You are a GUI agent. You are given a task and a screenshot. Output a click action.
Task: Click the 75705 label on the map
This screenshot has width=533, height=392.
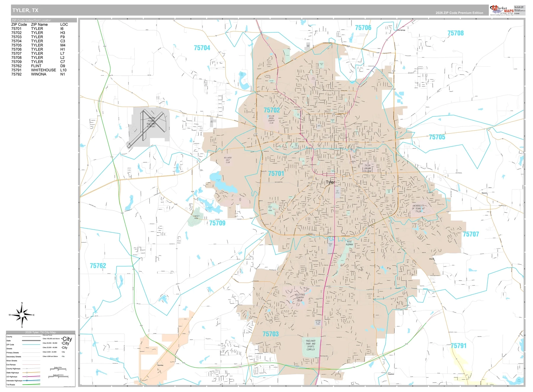coord(437,137)
